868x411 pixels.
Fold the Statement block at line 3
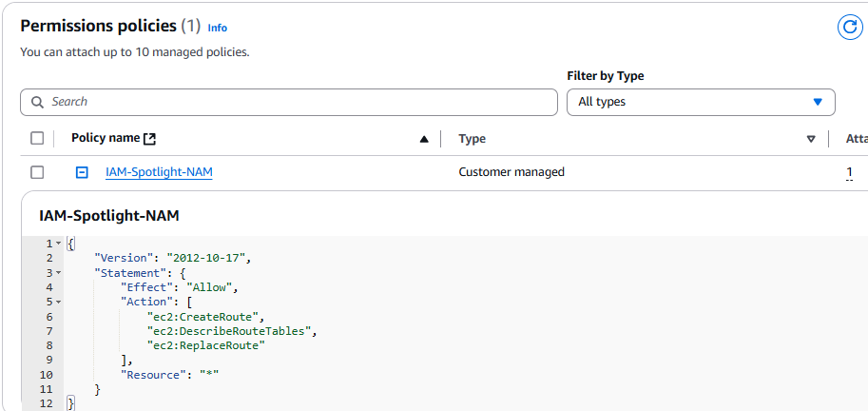(x=59, y=273)
